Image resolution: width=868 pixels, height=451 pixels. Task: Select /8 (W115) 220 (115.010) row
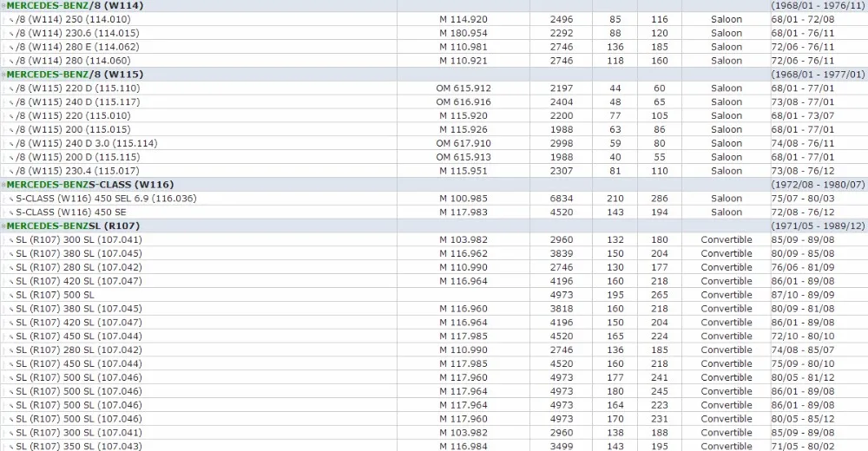434,115
